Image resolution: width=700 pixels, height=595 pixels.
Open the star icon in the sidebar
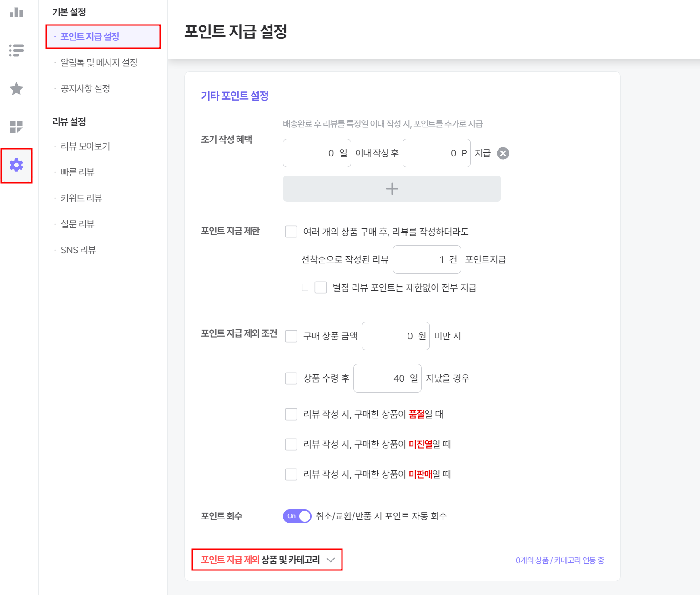(x=16, y=89)
